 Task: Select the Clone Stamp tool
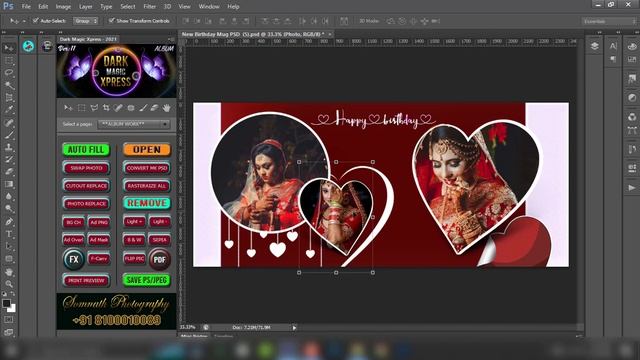pos(9,147)
